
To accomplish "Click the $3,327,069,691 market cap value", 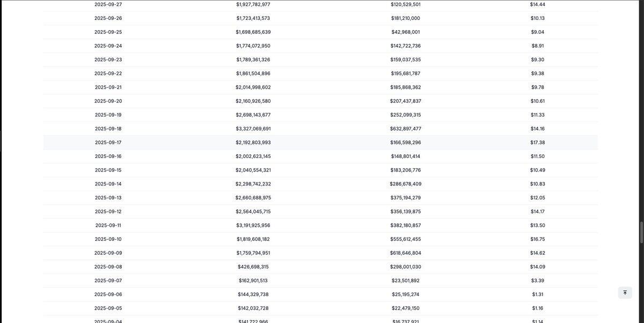I will (253, 128).
